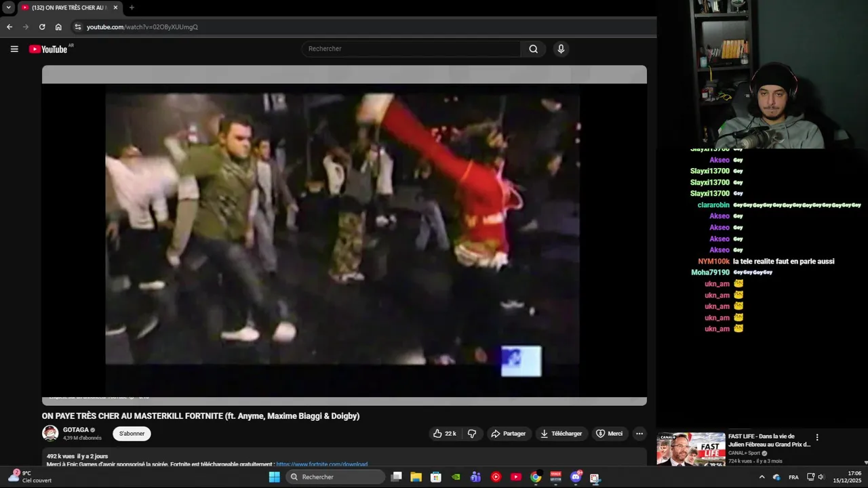868x488 pixels.
Task: Open the three-dot more actions menu
Action: (639, 434)
